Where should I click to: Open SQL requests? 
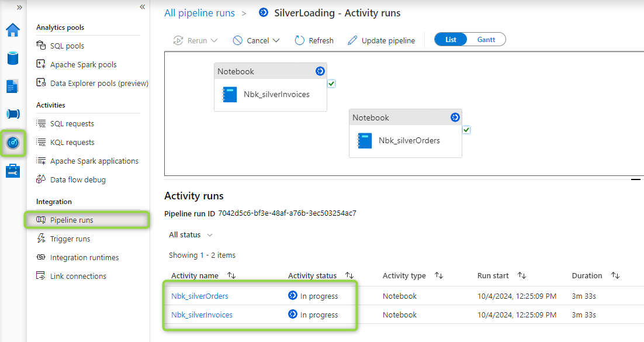pyautogui.click(x=72, y=124)
